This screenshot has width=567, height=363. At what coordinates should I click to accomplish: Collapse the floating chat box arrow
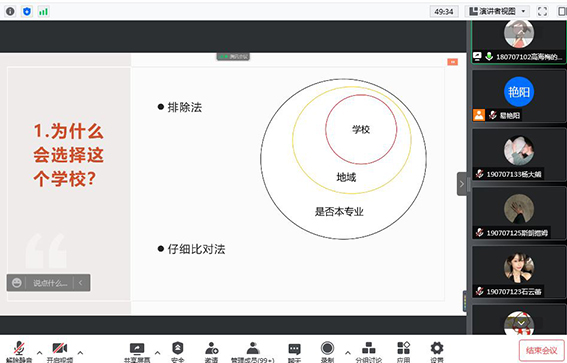(81, 283)
